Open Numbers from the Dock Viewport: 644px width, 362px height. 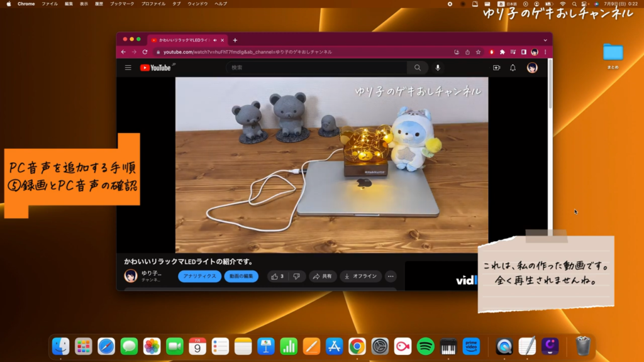(x=289, y=346)
